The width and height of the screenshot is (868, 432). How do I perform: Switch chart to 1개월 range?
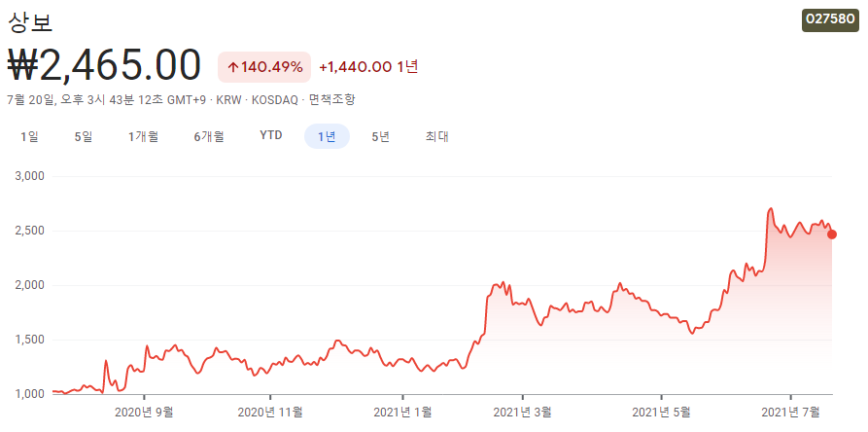click(144, 136)
